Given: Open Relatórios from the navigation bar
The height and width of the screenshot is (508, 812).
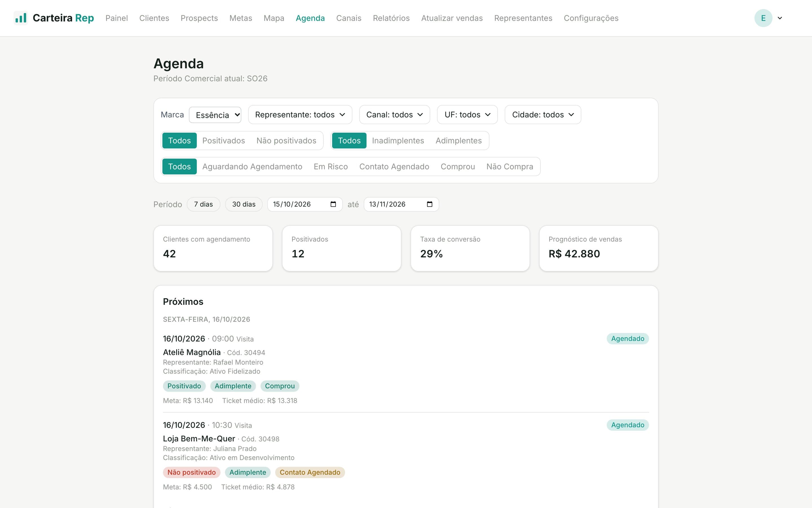Looking at the screenshot, I should click(391, 18).
